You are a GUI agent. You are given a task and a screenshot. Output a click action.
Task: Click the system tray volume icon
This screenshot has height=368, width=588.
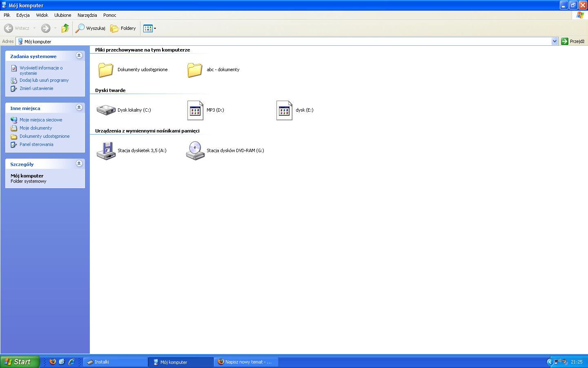(x=565, y=362)
